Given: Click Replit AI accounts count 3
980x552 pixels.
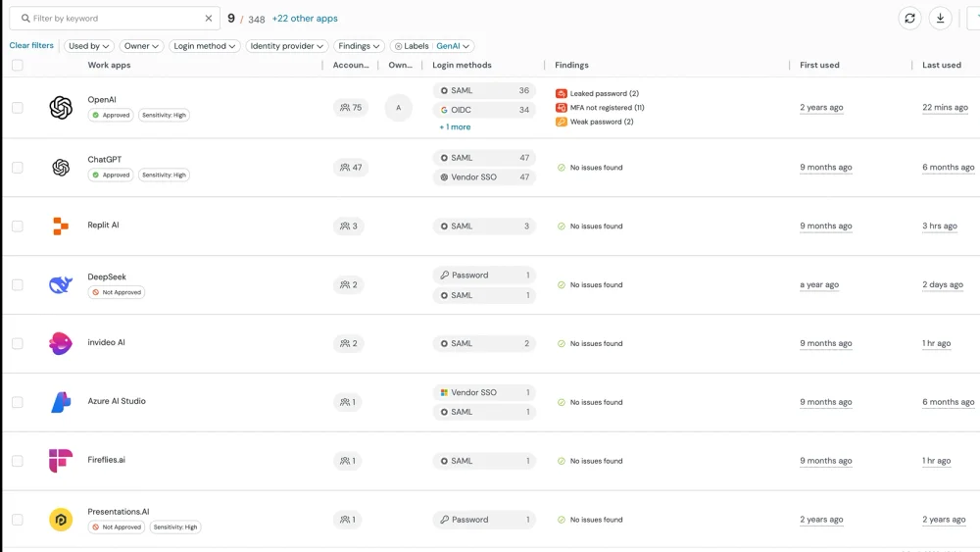Looking at the screenshot, I should coord(349,226).
